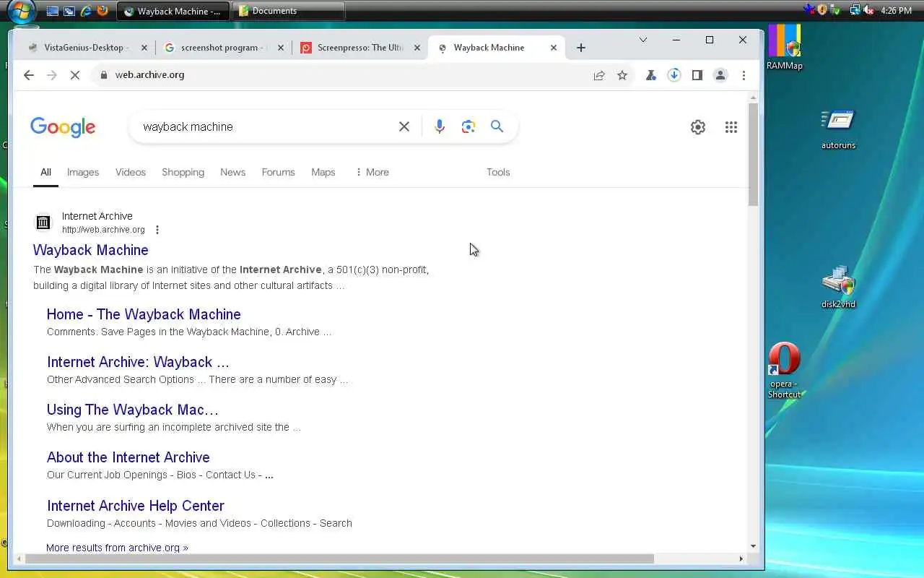Select the Images search filter
Image resolution: width=924 pixels, height=578 pixels.
click(83, 172)
